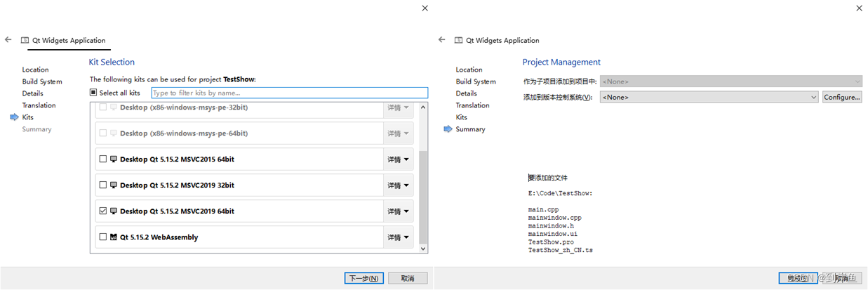The width and height of the screenshot is (868, 290).
Task: Click the Kit Selection heading
Action: pos(112,62)
